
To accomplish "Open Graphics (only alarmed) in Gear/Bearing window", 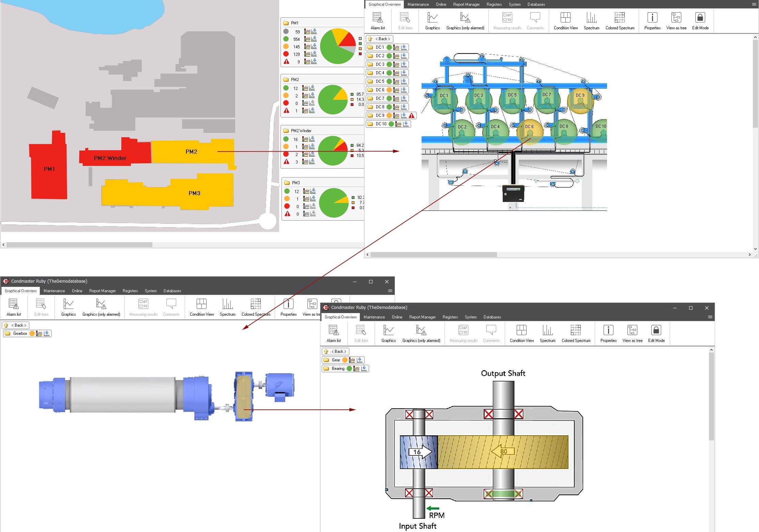I will click(x=421, y=333).
